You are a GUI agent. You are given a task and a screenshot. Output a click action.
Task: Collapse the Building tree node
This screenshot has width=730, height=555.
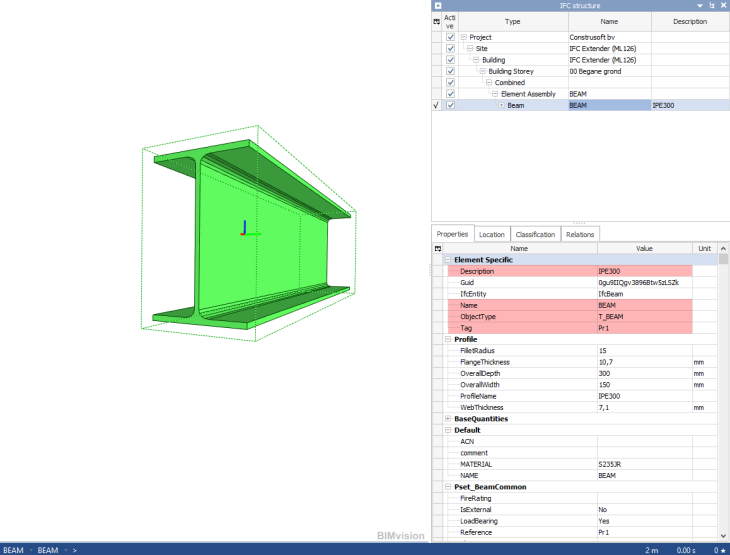tap(476, 60)
